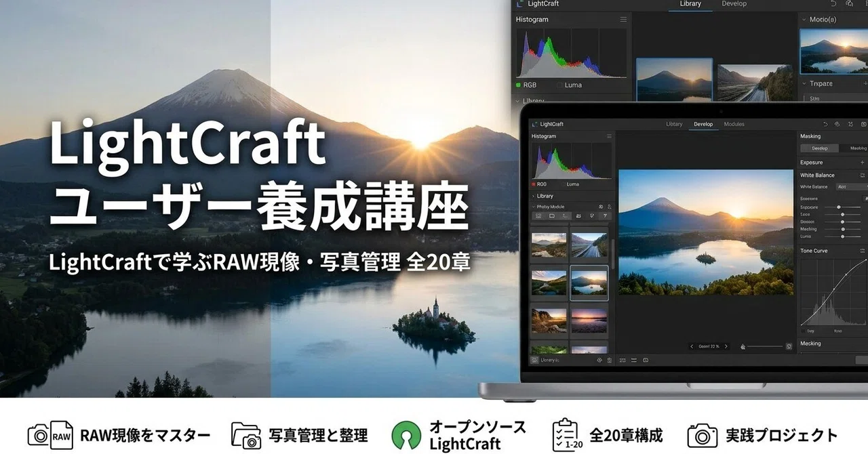Toggle the Day checkbox below Tone Curve
Viewport: 868px width, 454px height.
[x=804, y=331]
